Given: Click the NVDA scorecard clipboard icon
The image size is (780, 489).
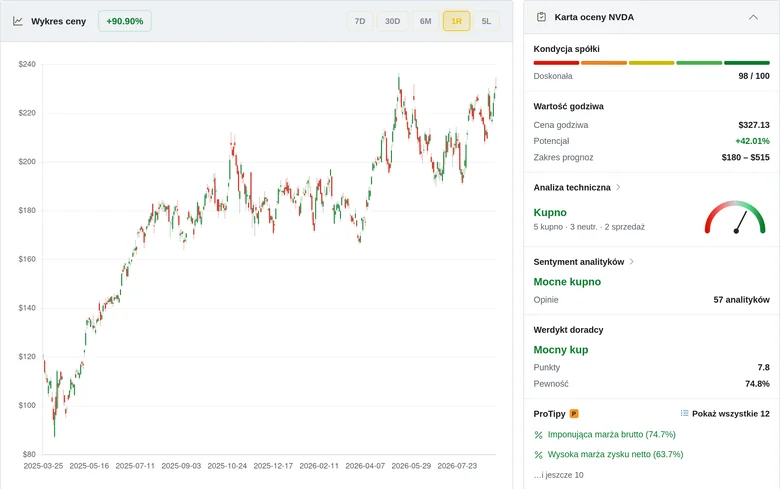Looking at the screenshot, I should click(541, 17).
